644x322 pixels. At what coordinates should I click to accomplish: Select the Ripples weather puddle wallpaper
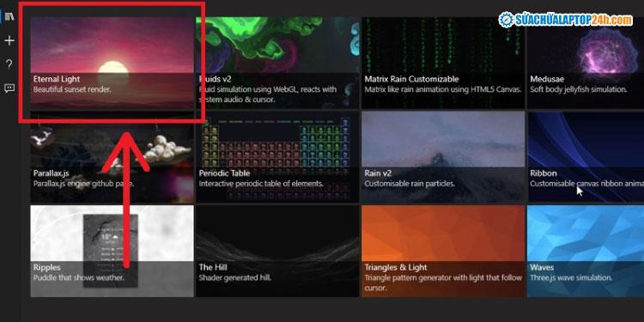coord(112,251)
